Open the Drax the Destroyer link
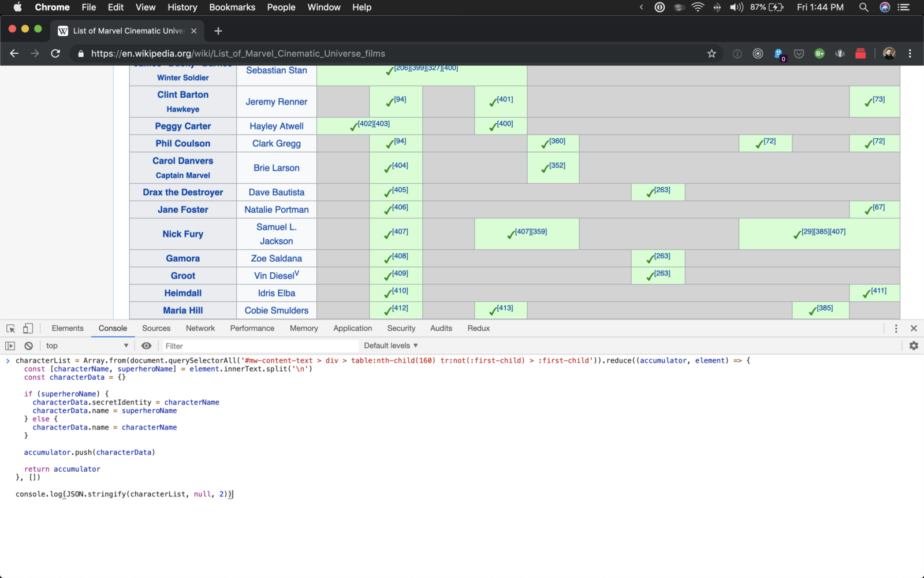Screen dimensions: 924x578 [x=183, y=192]
